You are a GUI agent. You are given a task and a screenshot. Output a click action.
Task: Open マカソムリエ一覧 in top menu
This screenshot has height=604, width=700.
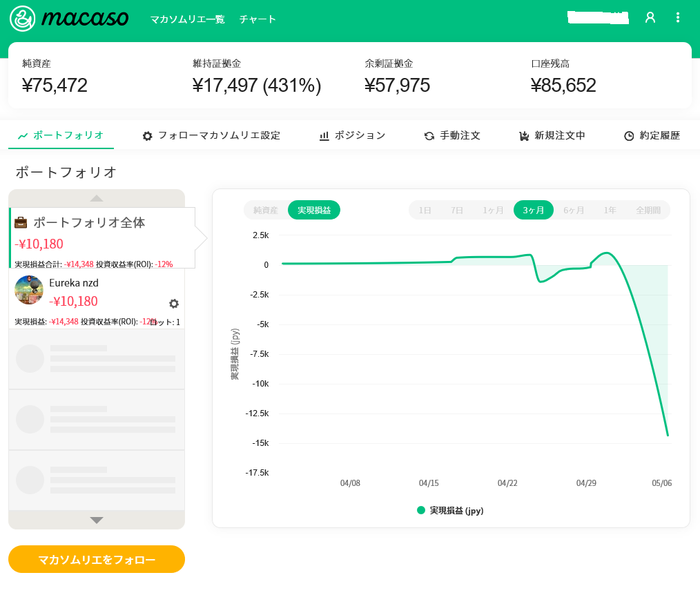click(187, 19)
